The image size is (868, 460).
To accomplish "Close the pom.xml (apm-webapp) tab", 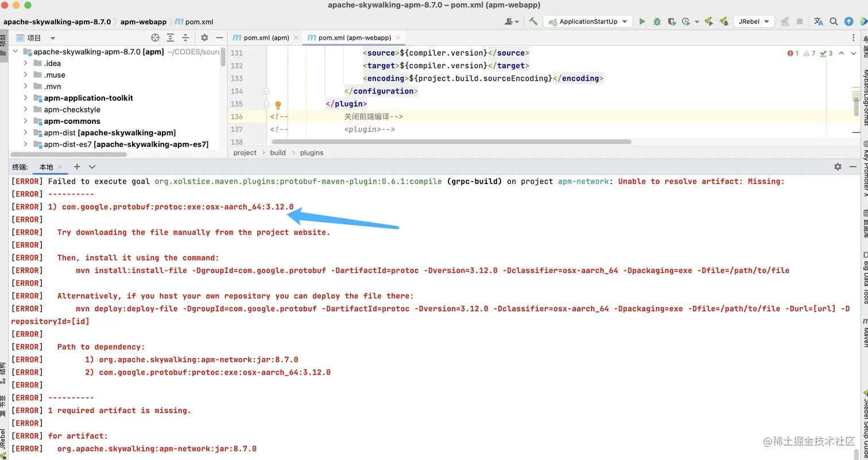I will tap(397, 38).
